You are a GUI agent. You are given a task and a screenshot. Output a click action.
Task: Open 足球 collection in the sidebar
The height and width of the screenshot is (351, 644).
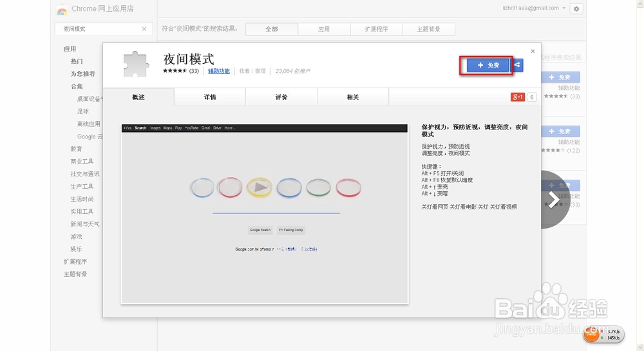click(x=82, y=111)
